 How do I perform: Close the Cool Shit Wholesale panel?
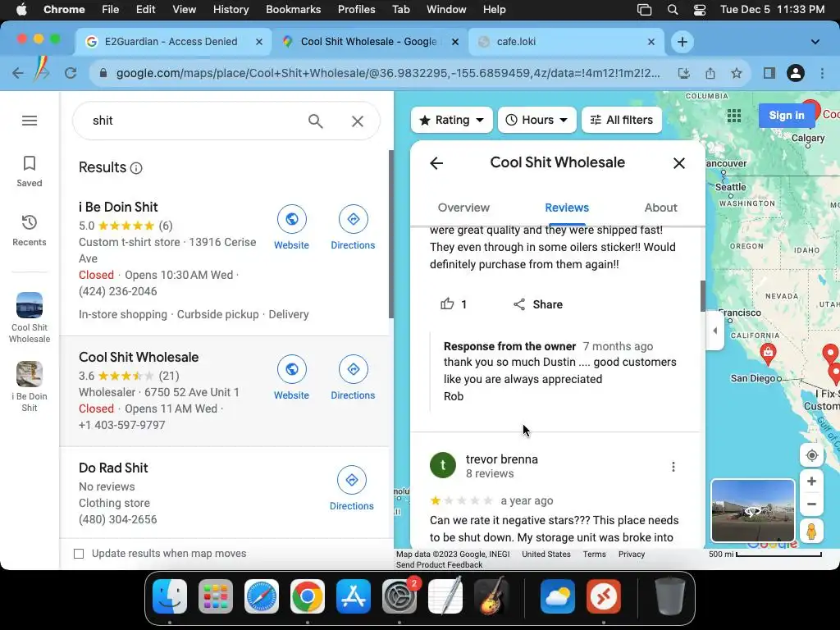(678, 163)
